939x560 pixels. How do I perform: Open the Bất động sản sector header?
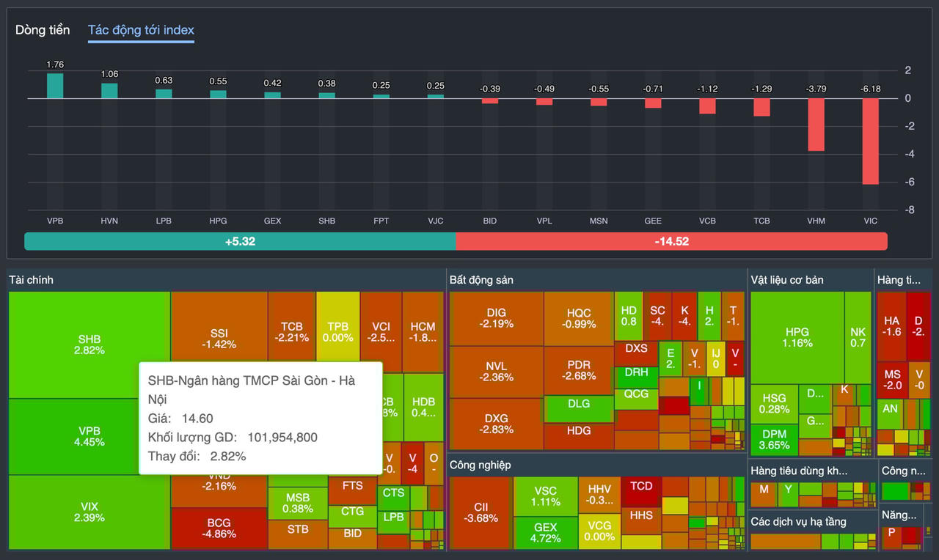tap(481, 280)
